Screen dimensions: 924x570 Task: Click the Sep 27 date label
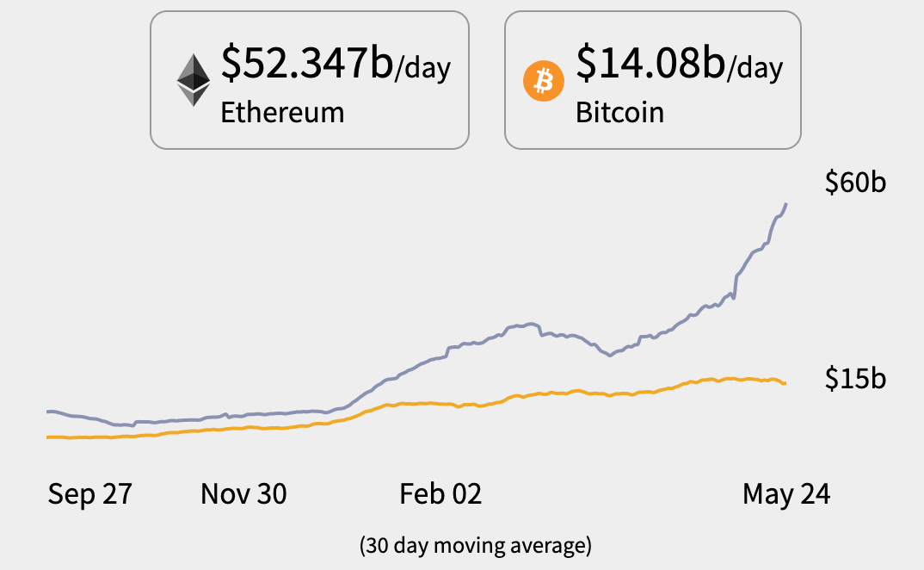[89, 494]
